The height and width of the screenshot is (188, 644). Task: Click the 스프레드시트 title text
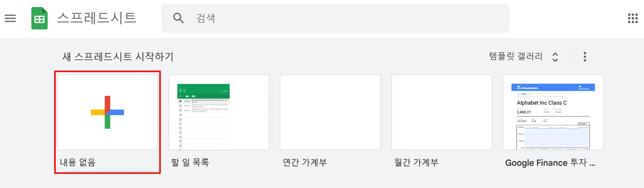(97, 18)
